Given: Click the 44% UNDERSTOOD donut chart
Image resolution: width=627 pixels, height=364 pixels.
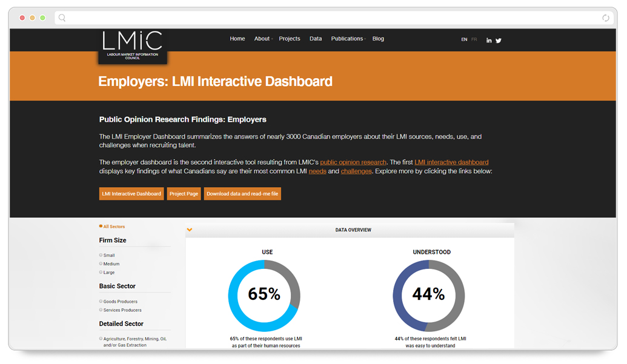Looking at the screenshot, I should 429,296.
